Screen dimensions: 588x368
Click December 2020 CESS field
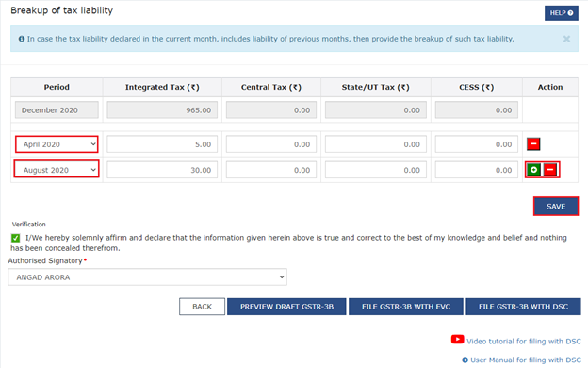click(477, 110)
